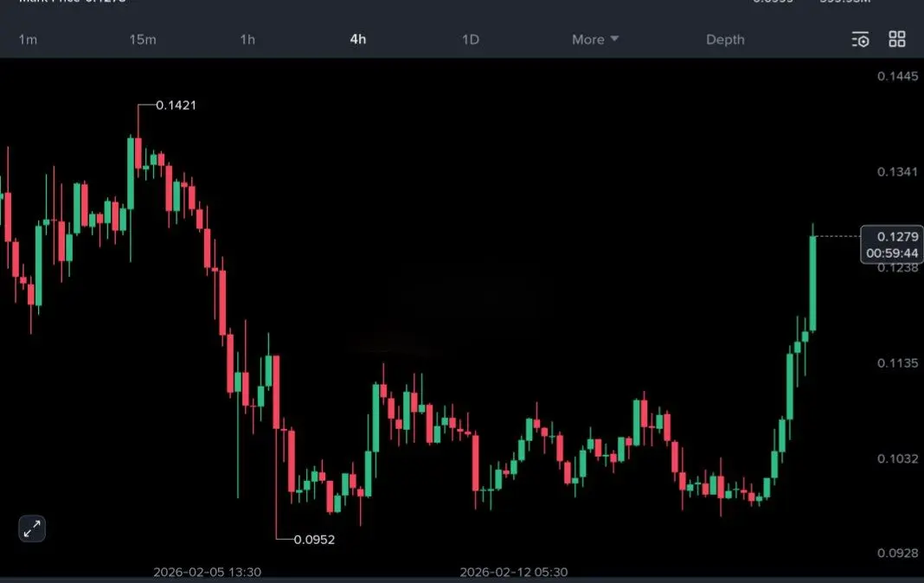
Task: Expand chart to fullscreen
Action: pyautogui.click(x=32, y=529)
